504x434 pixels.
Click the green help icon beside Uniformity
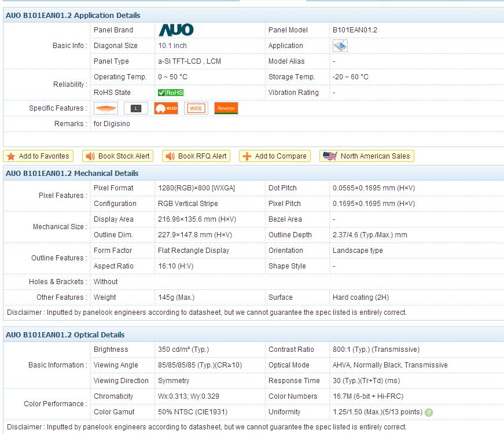pyautogui.click(x=429, y=413)
